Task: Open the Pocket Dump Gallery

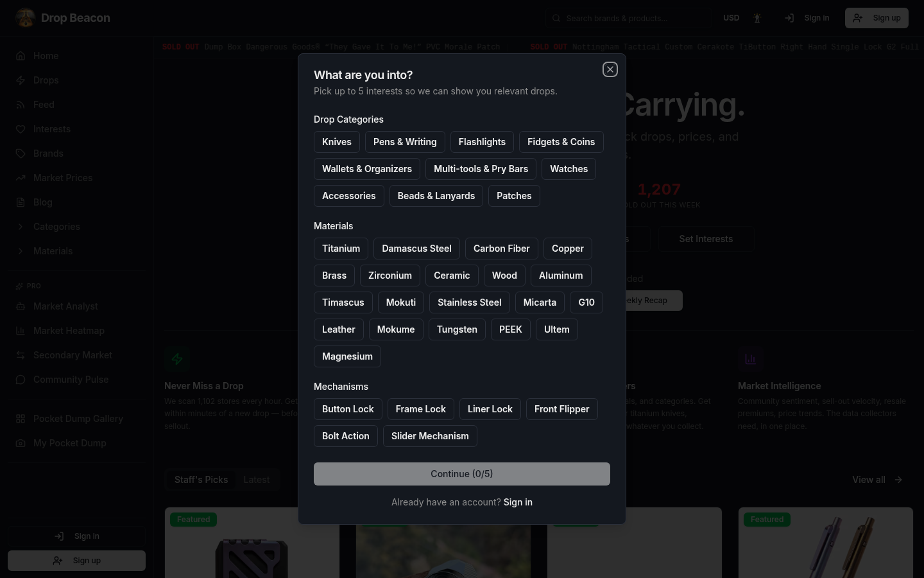Action: (x=78, y=418)
